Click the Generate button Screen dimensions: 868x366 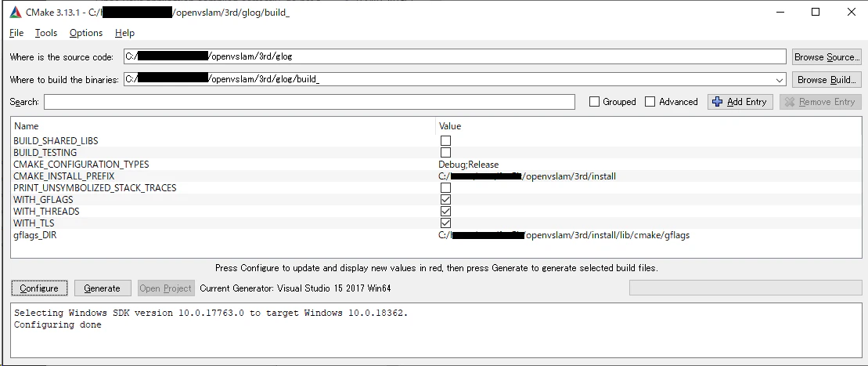point(103,288)
